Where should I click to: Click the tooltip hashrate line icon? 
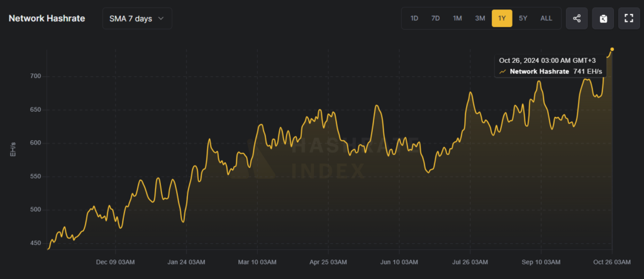[502, 72]
